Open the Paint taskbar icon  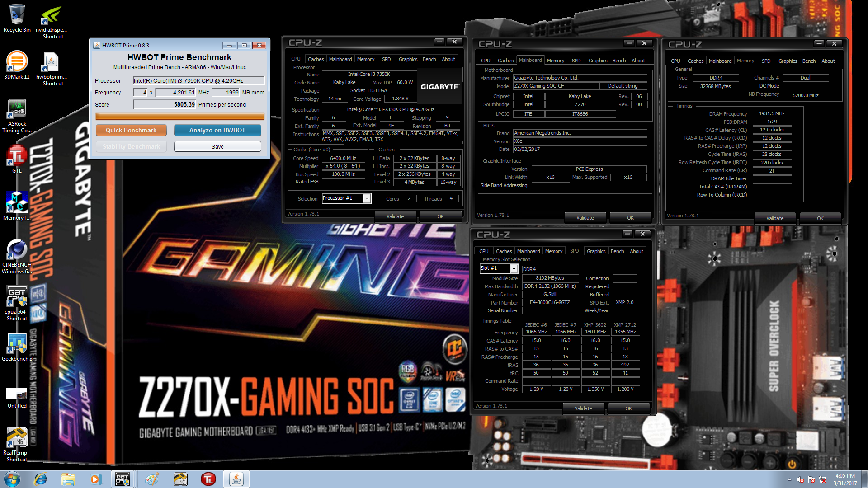[152, 479]
